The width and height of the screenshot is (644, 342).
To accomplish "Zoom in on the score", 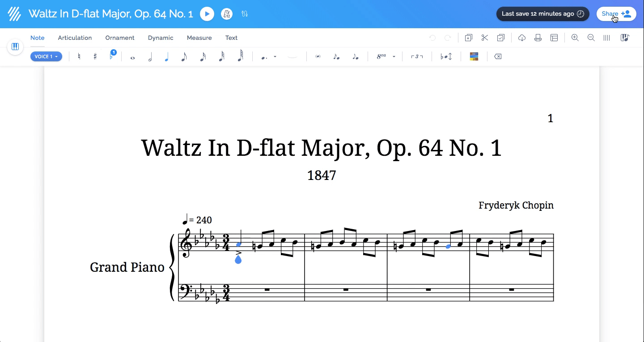I will point(575,38).
